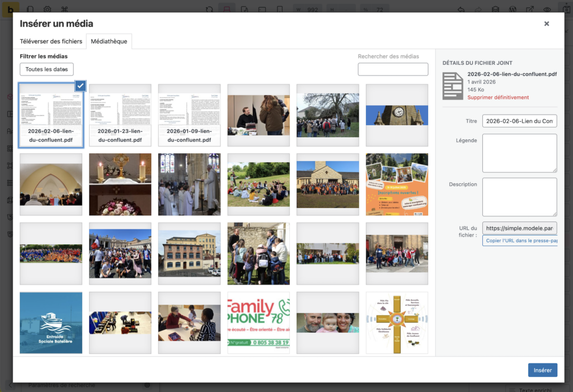
Task: Click into the Description text area
Action: 519,197
